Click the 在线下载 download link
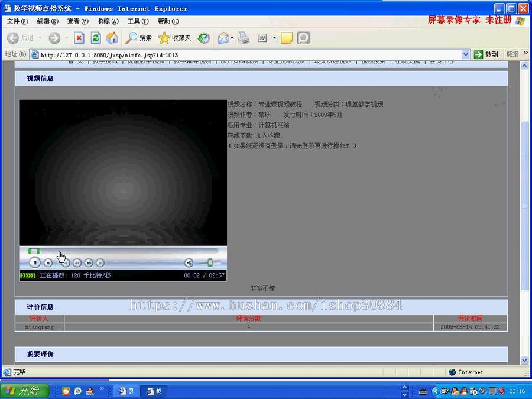Screen dimensions: 532x399 (x=239, y=135)
